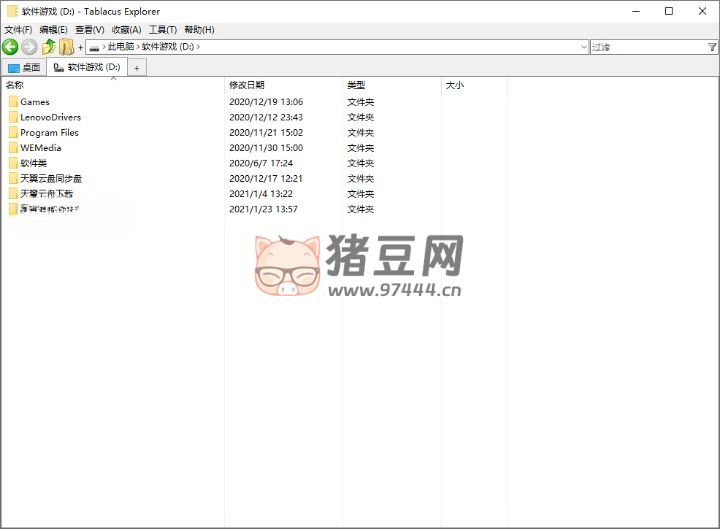720x529 pixels.
Task: Open the 工具(T) menu
Action: (x=163, y=30)
